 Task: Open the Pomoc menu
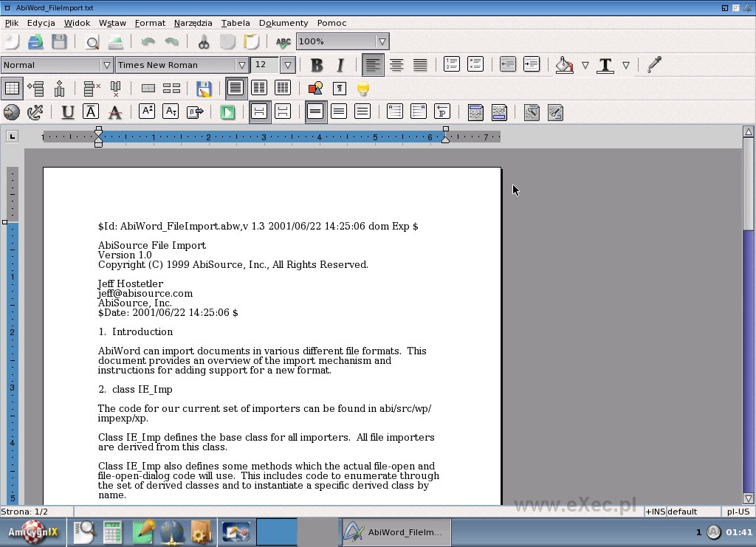click(x=331, y=23)
